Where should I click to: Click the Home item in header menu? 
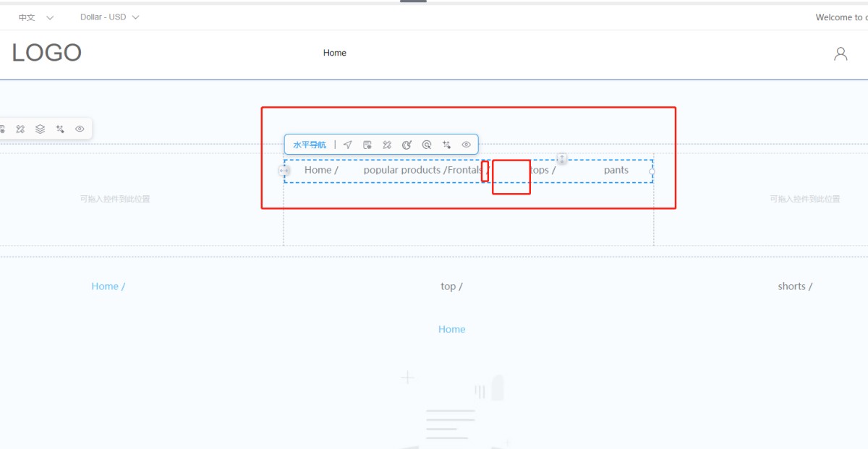point(335,53)
